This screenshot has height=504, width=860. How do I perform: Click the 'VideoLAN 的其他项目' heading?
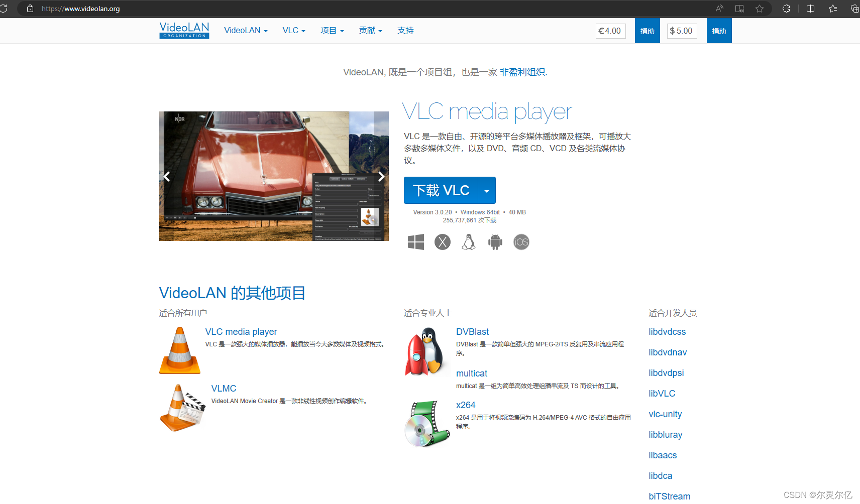point(232,293)
